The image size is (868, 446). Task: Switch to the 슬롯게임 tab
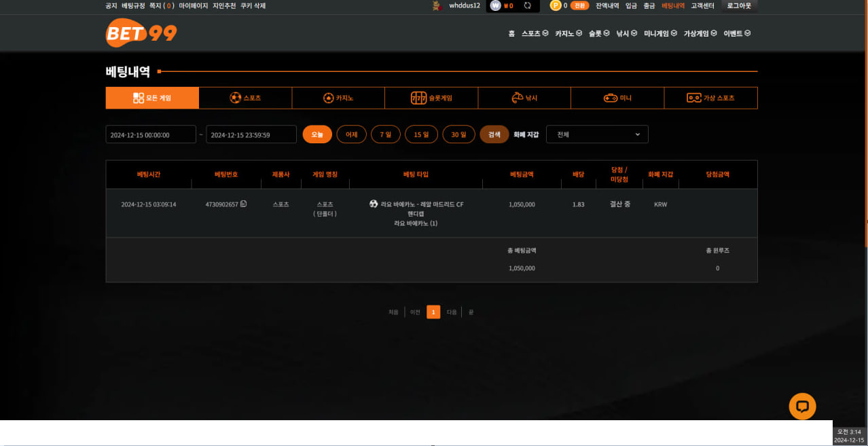pyautogui.click(x=431, y=98)
